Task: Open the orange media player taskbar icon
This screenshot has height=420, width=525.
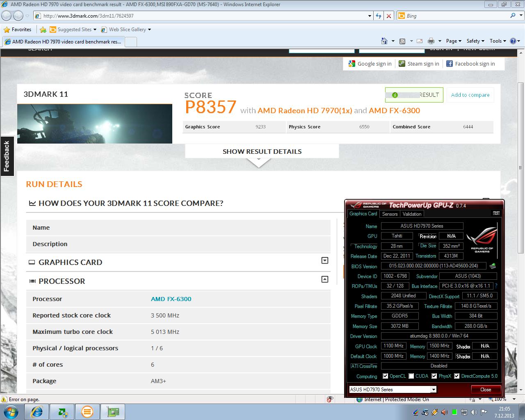Action: [x=87, y=412]
